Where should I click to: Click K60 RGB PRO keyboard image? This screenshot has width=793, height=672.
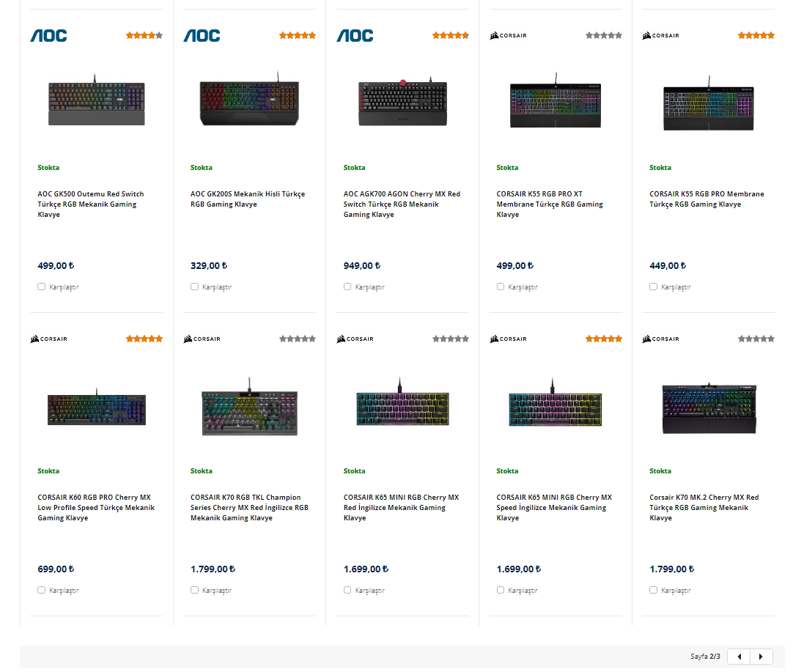click(x=97, y=407)
